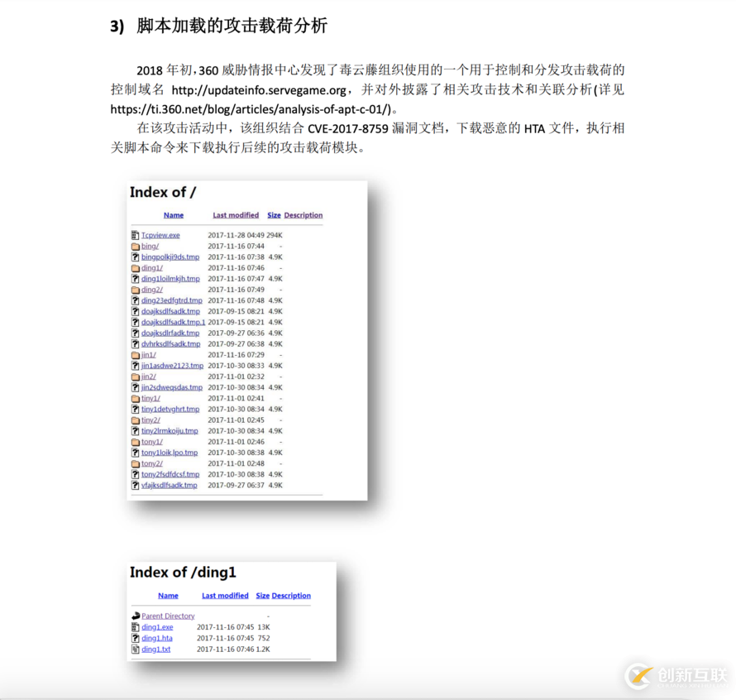Click the file icon beside ding1.hta
This screenshot has width=736, height=700.
(x=136, y=638)
